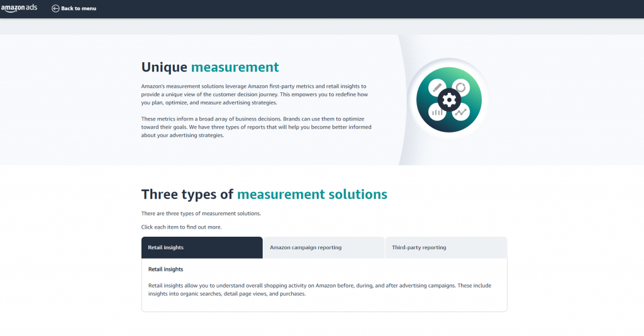Click the line graph icon in the illustration

point(461,112)
